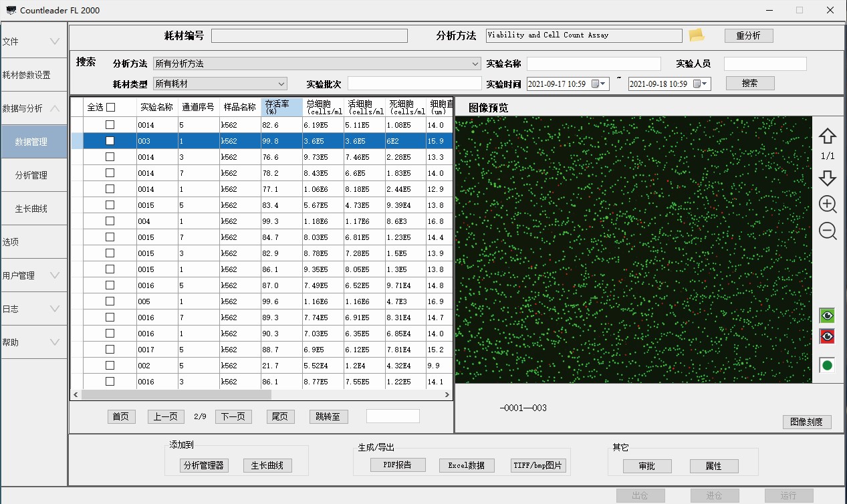Screen dimensions: 847x504
Task: Click the down arrow for next image
Action: pos(828,178)
